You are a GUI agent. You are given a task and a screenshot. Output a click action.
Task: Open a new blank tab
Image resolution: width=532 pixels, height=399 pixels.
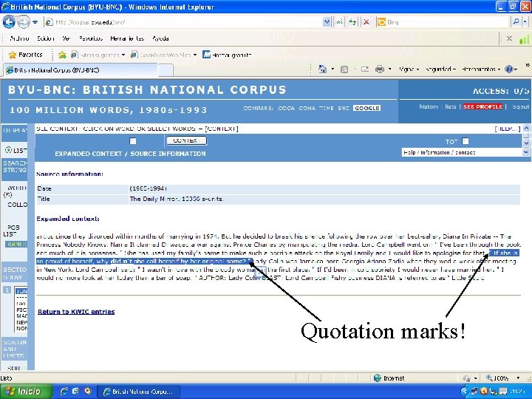point(166,70)
